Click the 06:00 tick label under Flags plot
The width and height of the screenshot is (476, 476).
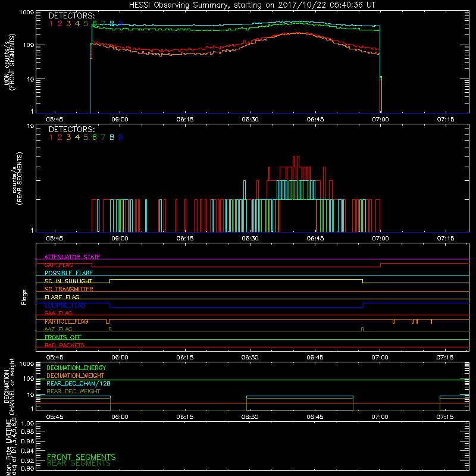click(120, 358)
